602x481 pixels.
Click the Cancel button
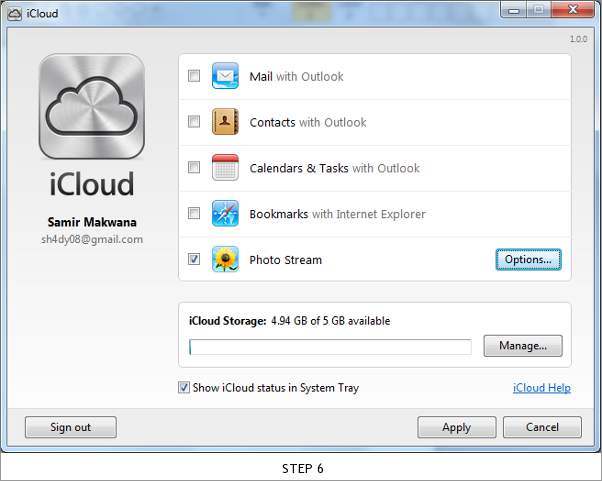[x=542, y=427]
